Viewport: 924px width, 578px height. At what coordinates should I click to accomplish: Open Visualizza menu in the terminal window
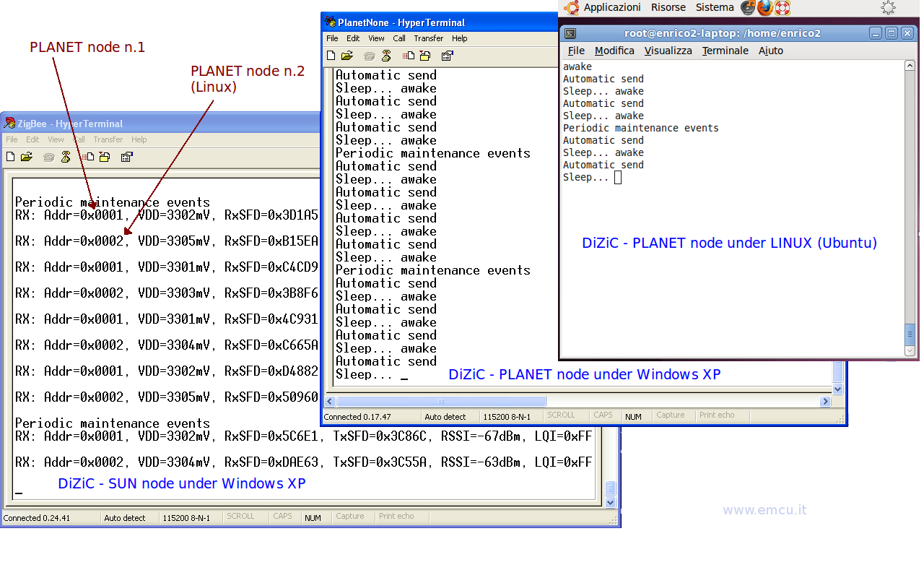click(668, 51)
